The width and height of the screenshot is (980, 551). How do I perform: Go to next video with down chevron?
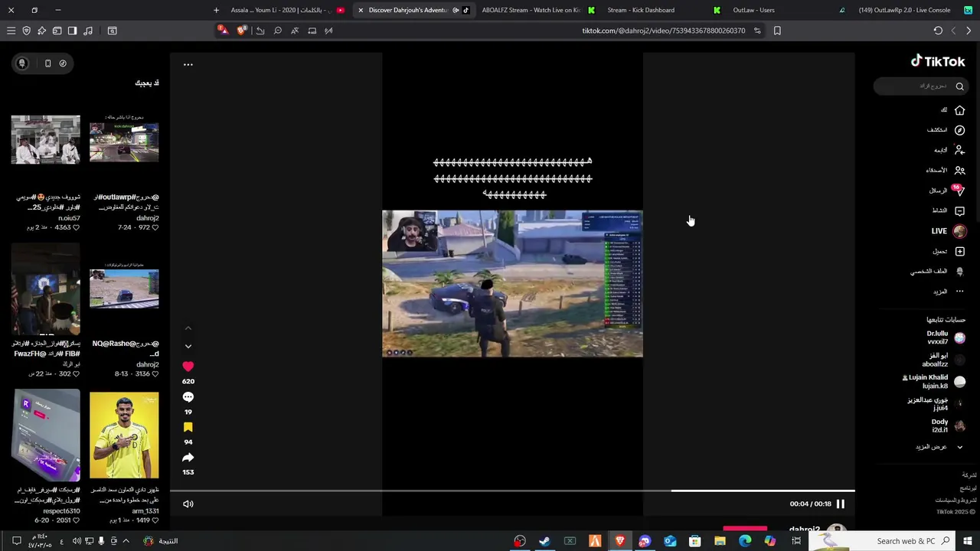coord(188,347)
